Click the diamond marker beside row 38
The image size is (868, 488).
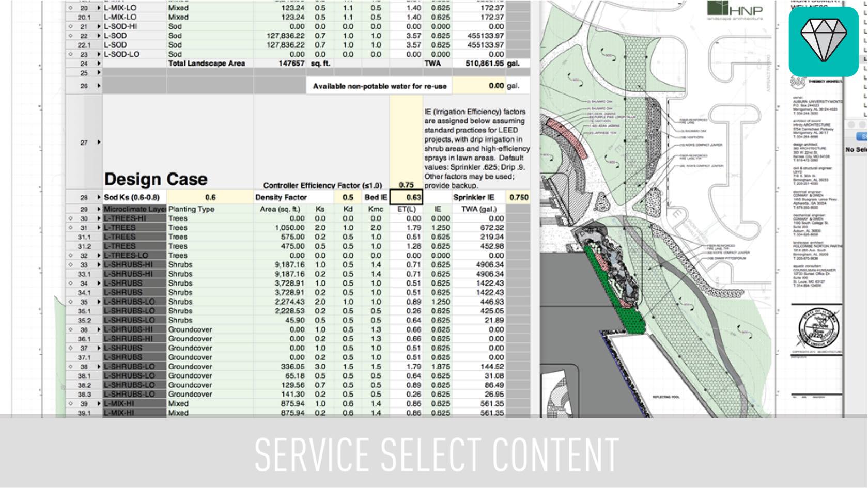pos(71,367)
